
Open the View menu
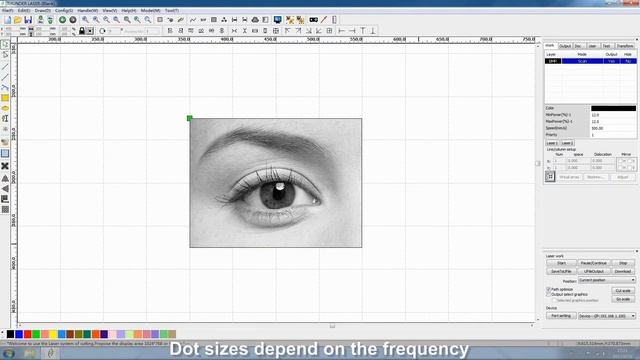(x=109, y=11)
